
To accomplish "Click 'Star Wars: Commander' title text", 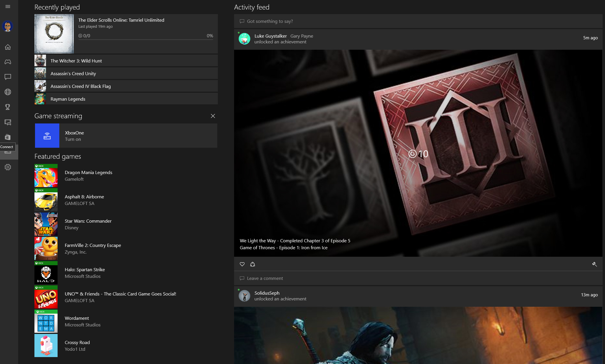I will (88, 221).
